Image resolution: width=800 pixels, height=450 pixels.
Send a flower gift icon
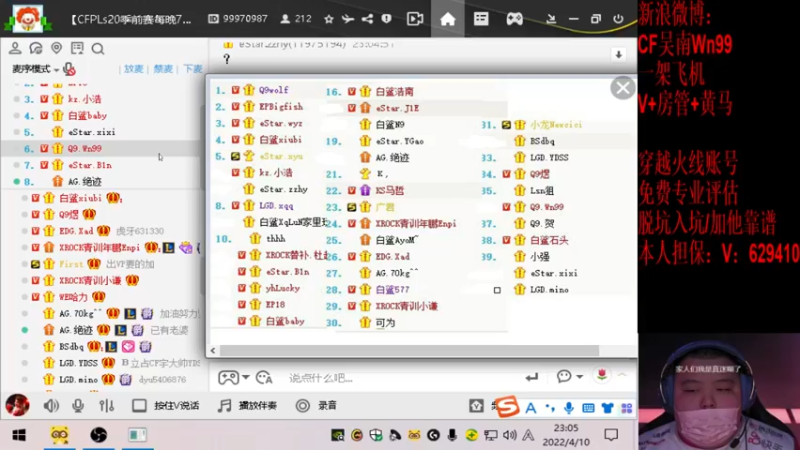pyautogui.click(x=602, y=376)
